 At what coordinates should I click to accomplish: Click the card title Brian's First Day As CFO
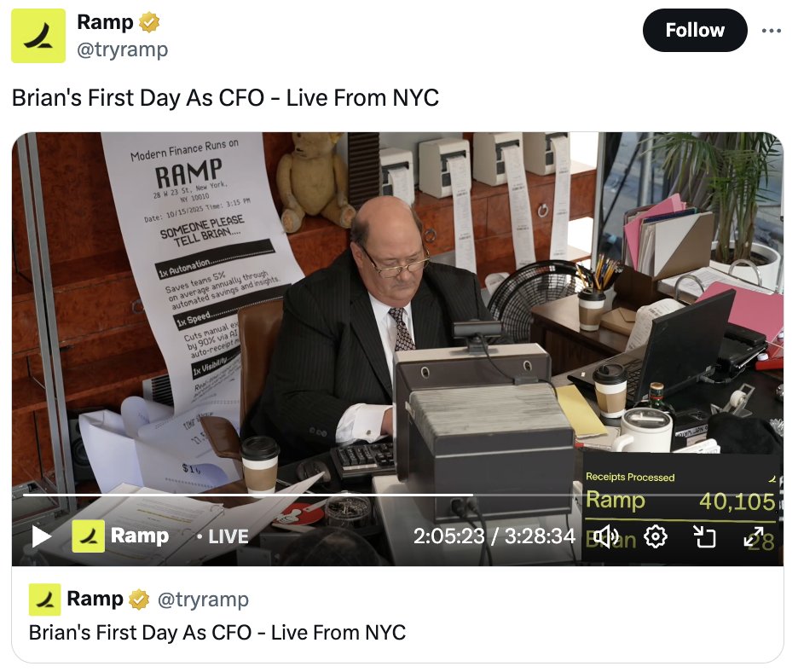[217, 633]
